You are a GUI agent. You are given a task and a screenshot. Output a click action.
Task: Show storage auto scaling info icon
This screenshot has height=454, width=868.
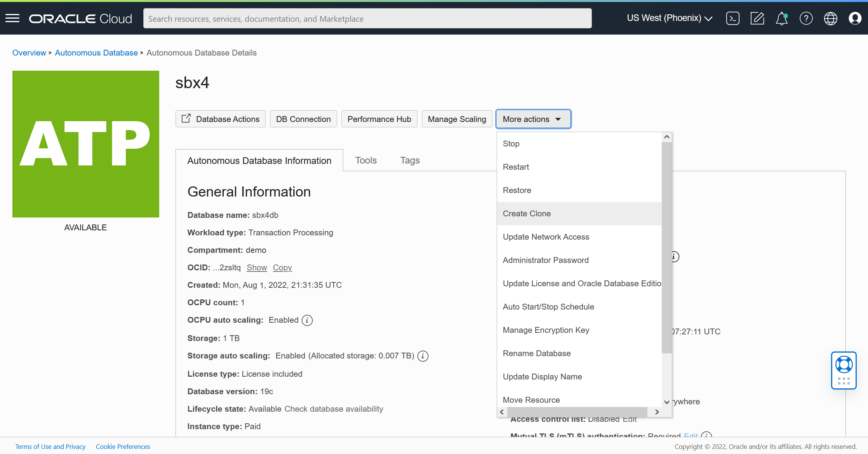(423, 356)
